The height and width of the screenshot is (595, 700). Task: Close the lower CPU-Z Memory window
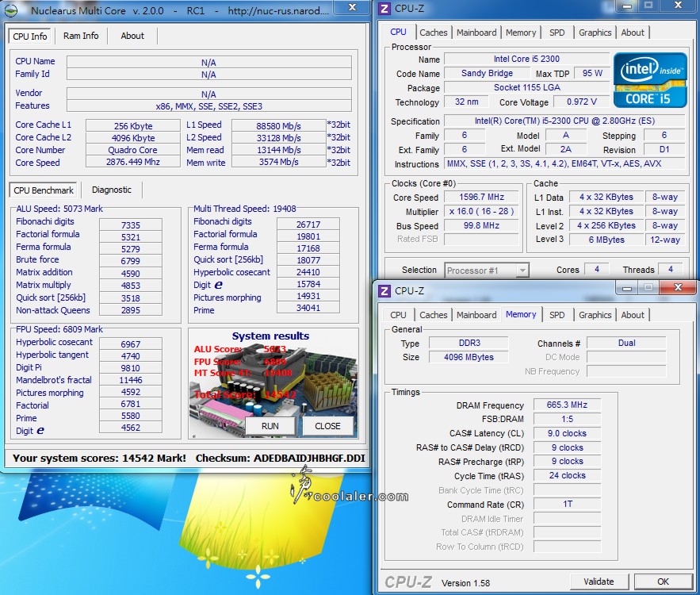678,287
